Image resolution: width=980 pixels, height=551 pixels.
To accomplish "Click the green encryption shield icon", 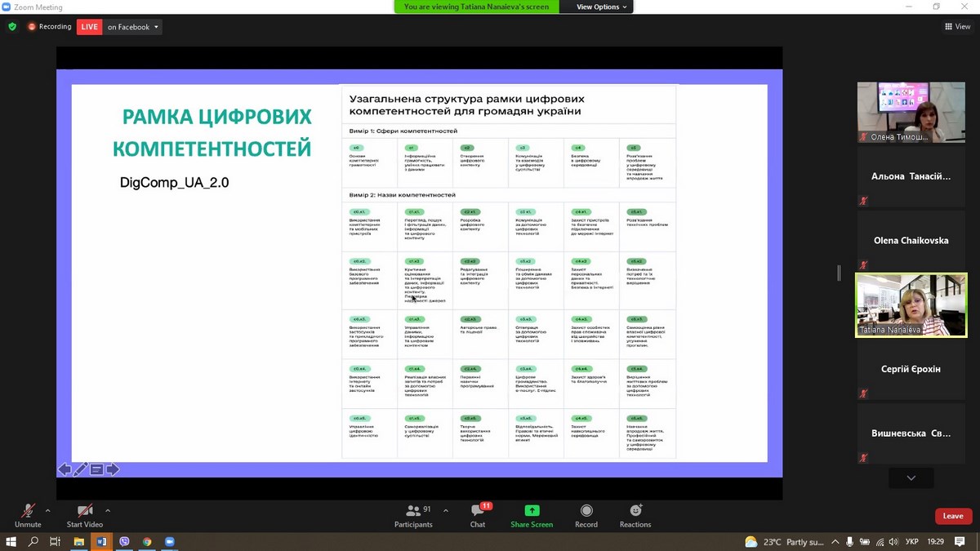I will [x=12, y=27].
